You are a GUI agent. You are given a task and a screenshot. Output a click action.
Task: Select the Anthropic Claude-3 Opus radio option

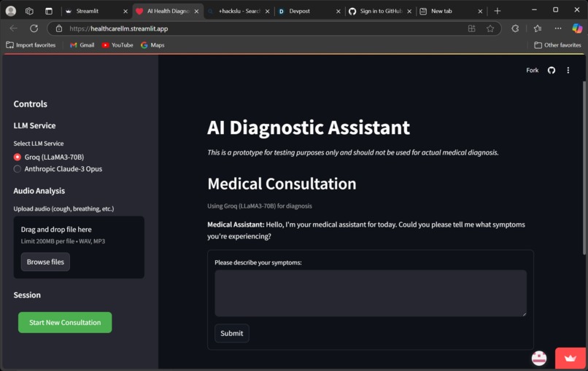coord(18,169)
